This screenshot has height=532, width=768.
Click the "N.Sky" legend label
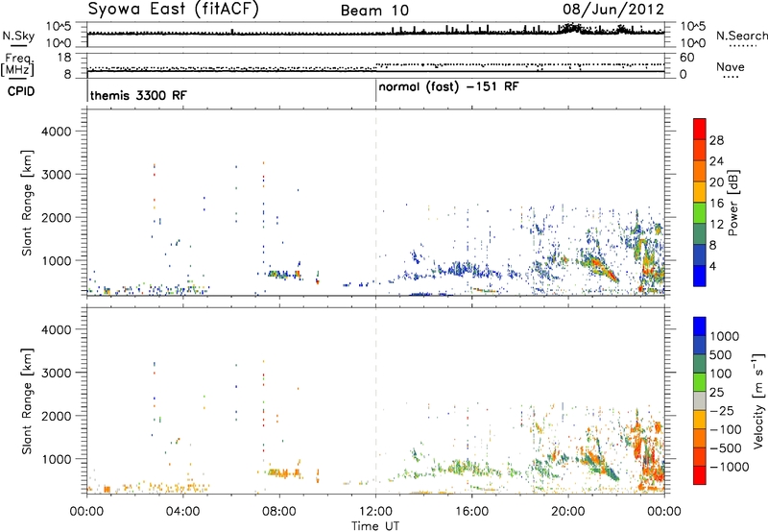(18, 36)
